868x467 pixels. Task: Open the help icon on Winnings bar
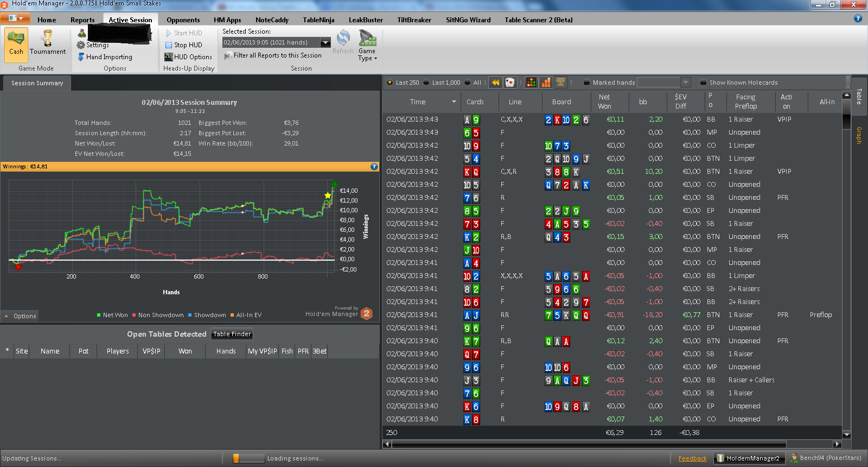click(x=374, y=167)
